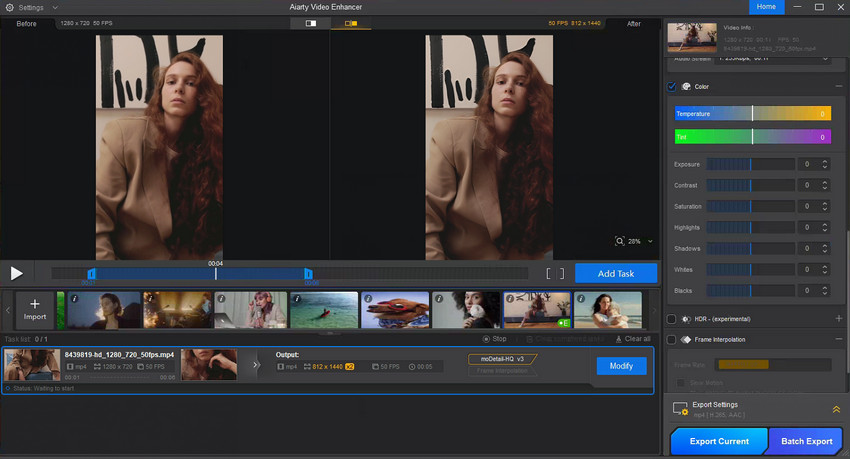Click the Highlights value field

809,227
